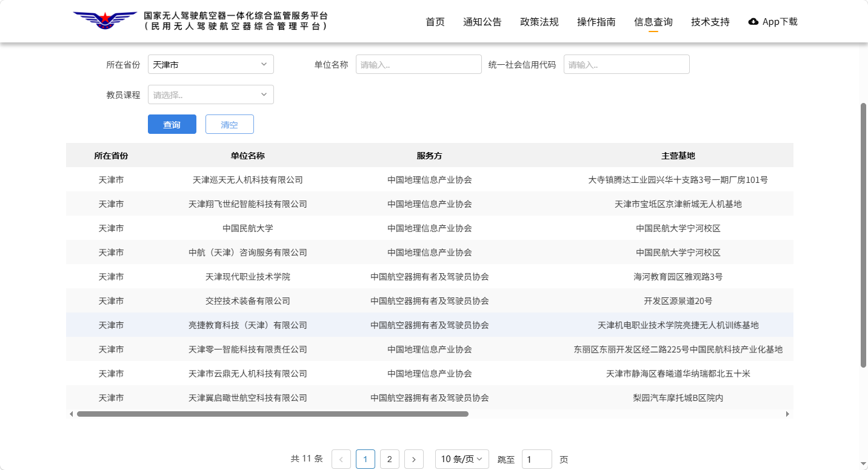868x470 pixels.
Task: Click the 所在省份 column header
Action: [111, 156]
